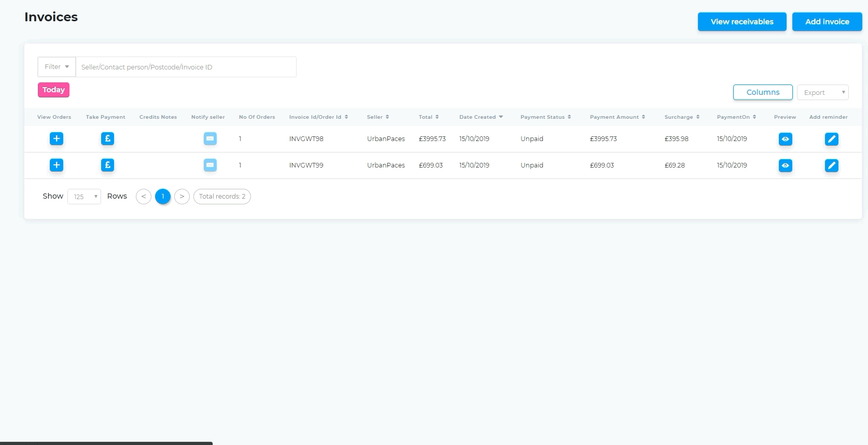Notify seller for invoice INVGWT99

pyautogui.click(x=210, y=165)
